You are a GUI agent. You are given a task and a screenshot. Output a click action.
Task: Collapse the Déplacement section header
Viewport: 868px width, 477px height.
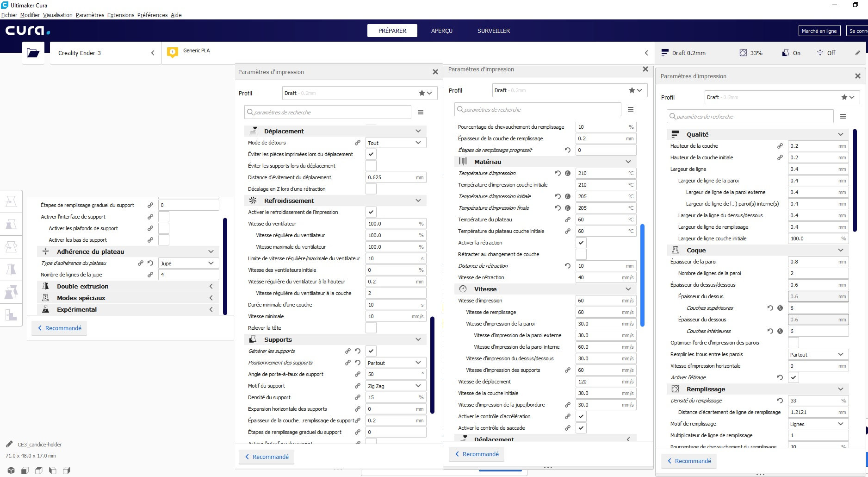pyautogui.click(x=335, y=131)
